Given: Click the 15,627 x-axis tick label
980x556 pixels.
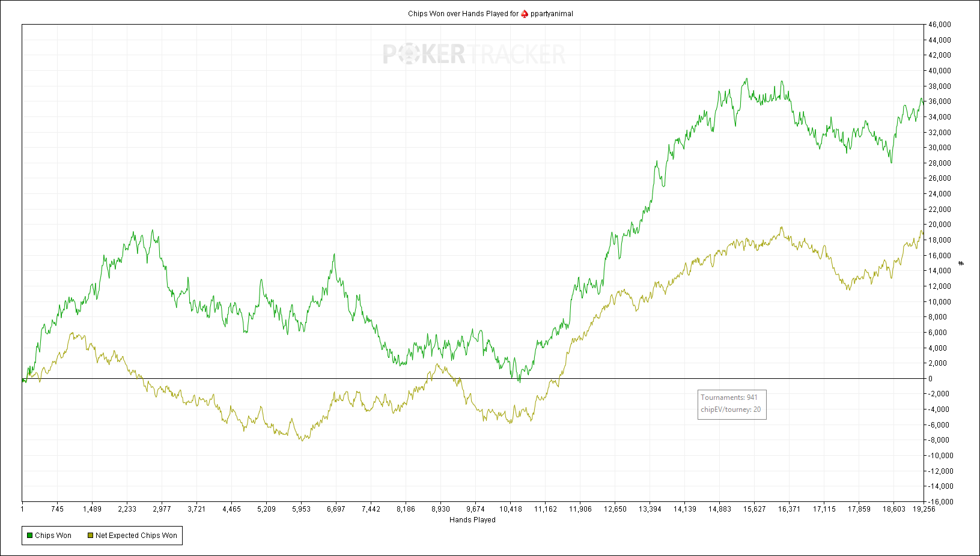Looking at the screenshot, I should pyautogui.click(x=755, y=509).
